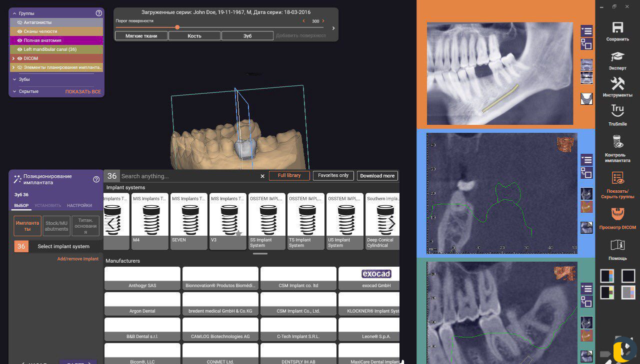Hide the Сканы челюсти group

pos(20,31)
